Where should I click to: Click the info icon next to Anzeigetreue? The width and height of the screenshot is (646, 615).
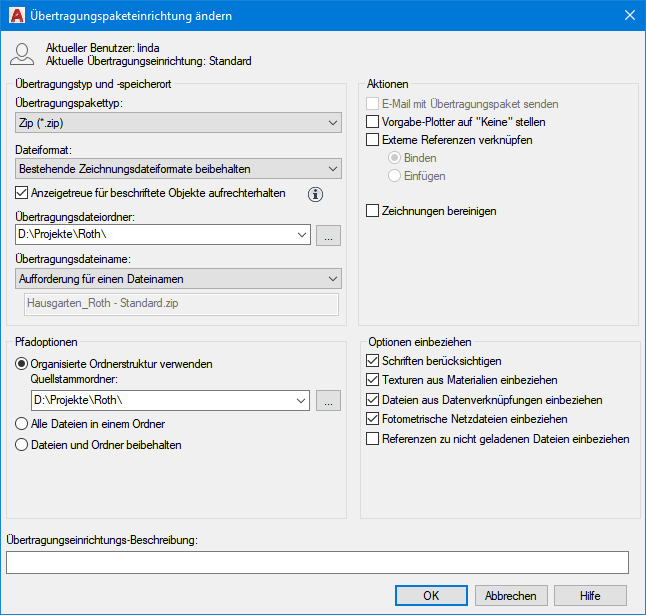click(313, 194)
